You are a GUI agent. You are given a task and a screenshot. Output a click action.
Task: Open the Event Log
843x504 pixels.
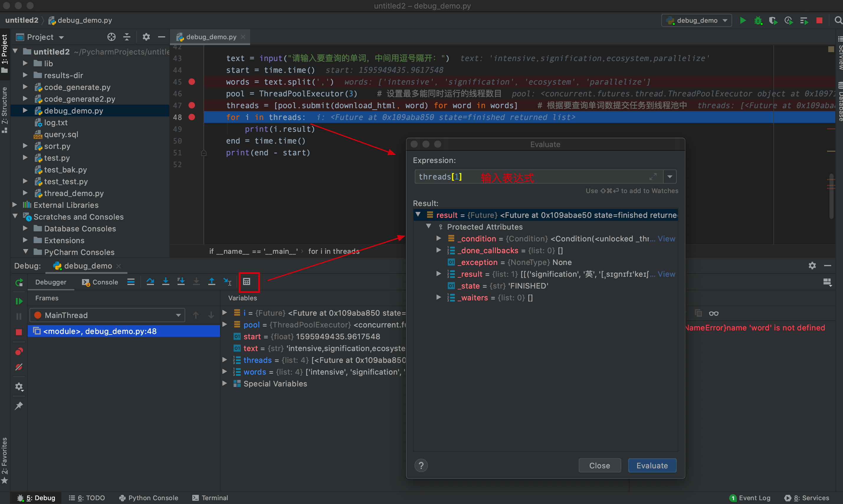[x=749, y=498]
